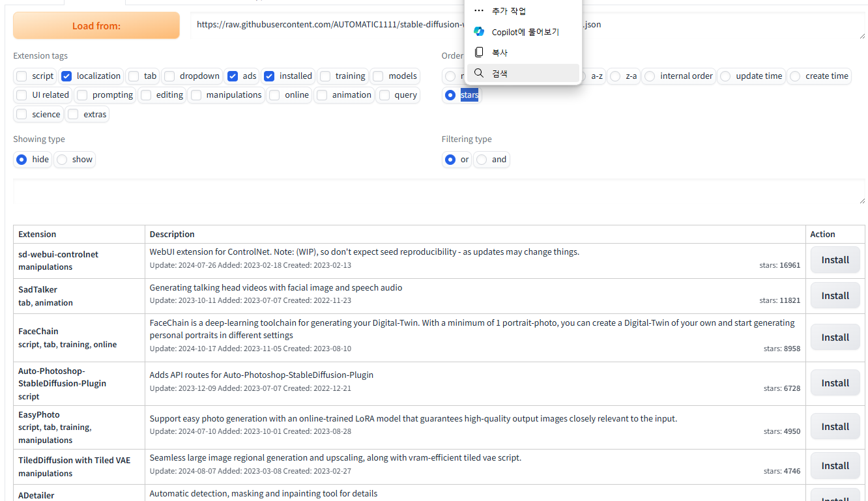
Task: Click the stars: 4746 count
Action: pos(782,471)
